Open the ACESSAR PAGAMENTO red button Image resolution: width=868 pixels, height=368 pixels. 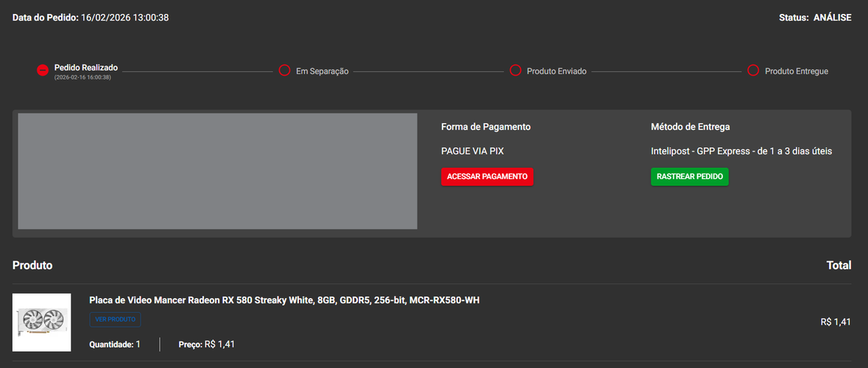coord(487,177)
